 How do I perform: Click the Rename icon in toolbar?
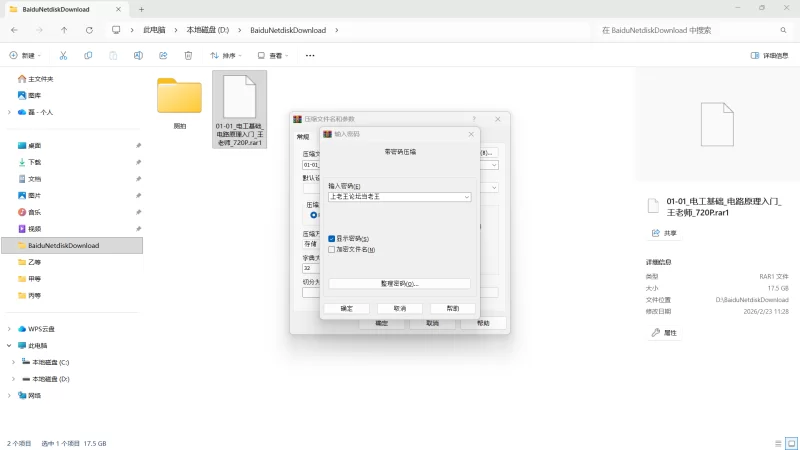138,56
